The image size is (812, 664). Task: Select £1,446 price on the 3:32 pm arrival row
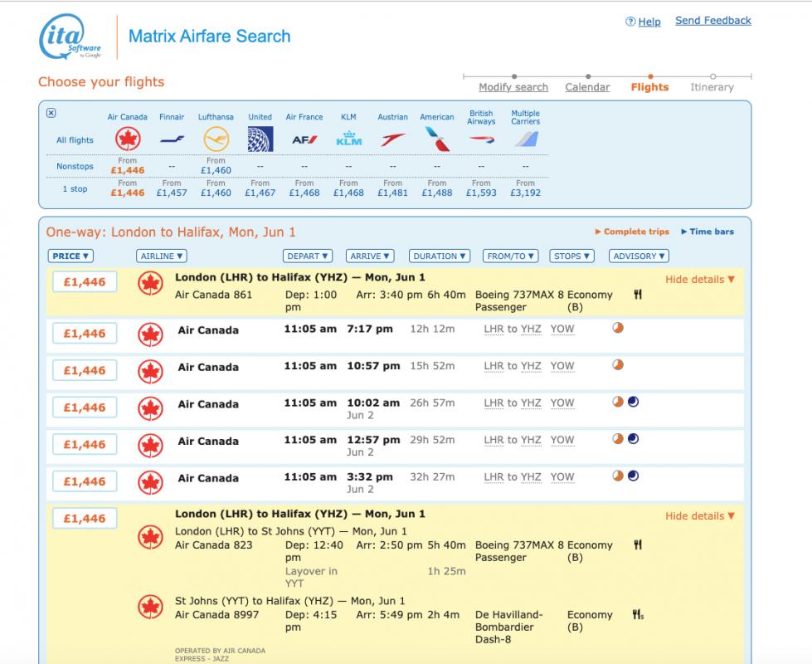pos(85,481)
